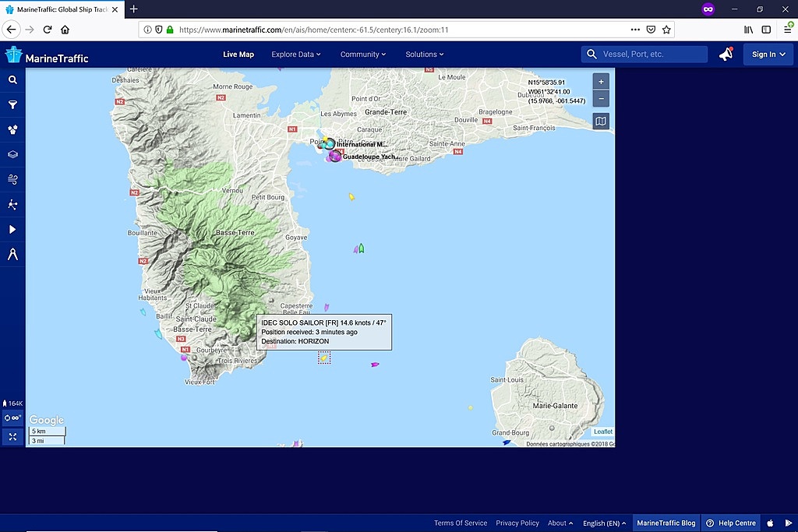Select the purple marker near Gourbeyre
Viewport: 798px width, 532px height.
tap(184, 358)
